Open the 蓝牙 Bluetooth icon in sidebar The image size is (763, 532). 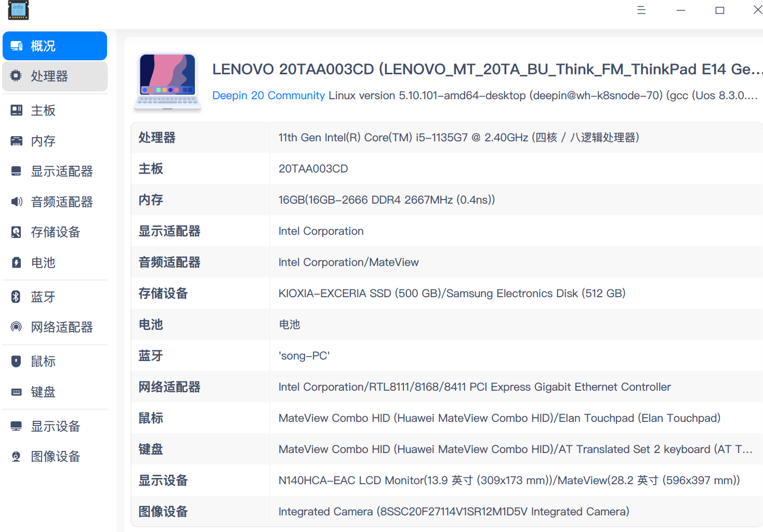click(17, 297)
